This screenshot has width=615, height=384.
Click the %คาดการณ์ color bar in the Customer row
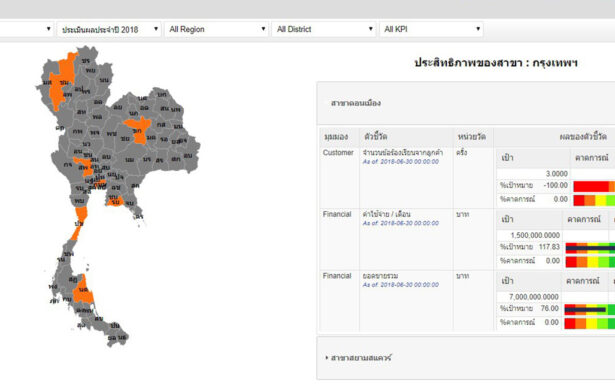594,200
